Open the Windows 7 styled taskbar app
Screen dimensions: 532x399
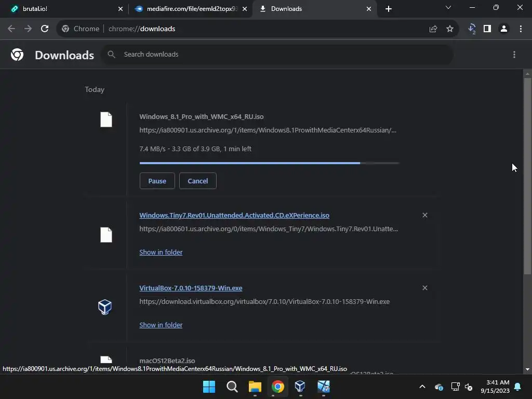point(323,387)
